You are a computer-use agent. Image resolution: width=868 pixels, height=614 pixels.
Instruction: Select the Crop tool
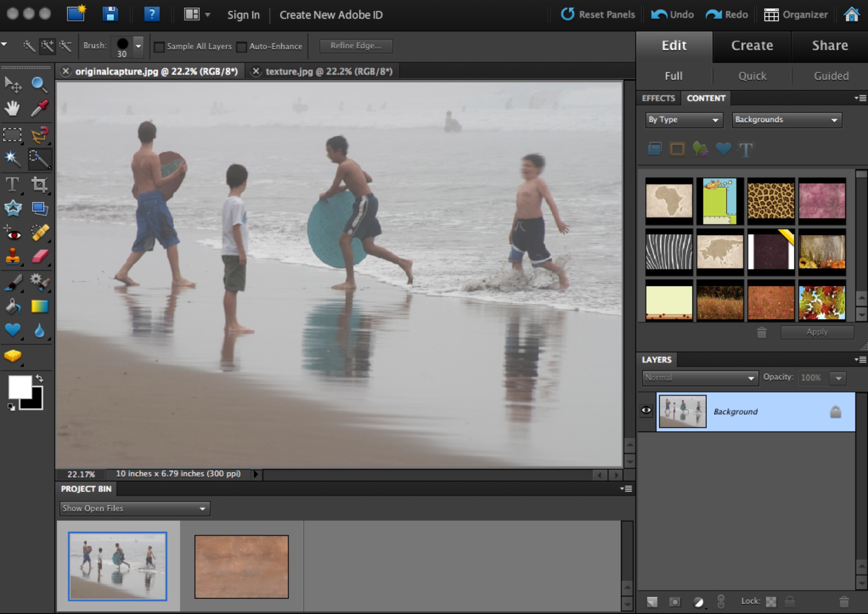[39, 184]
